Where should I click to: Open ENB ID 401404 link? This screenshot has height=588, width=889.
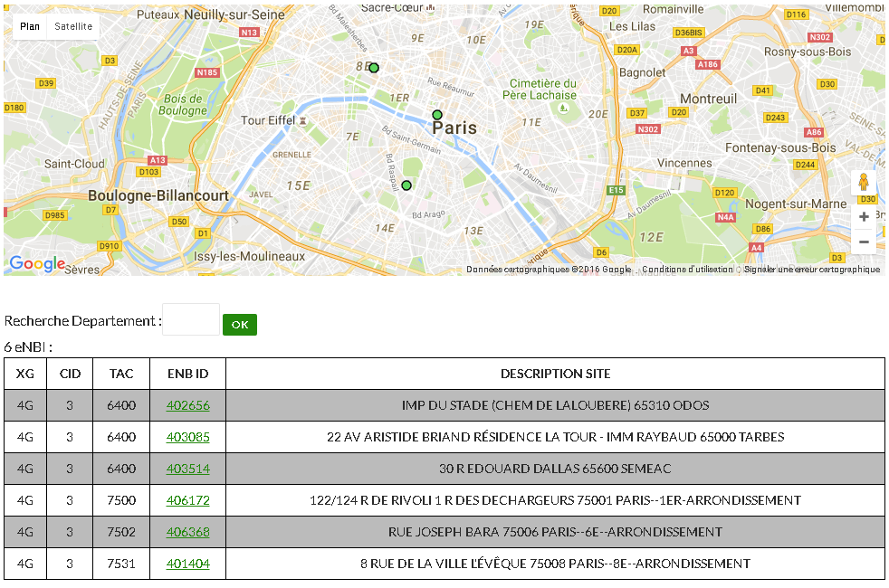[187, 564]
